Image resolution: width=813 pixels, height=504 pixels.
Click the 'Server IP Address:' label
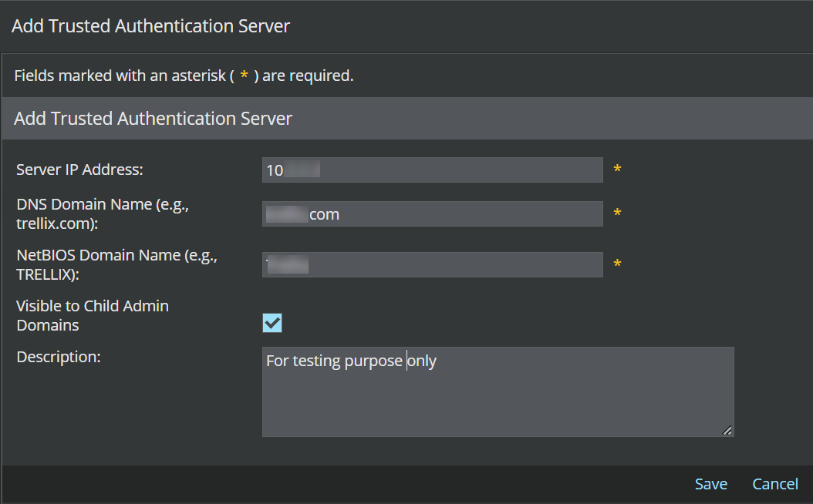point(79,170)
